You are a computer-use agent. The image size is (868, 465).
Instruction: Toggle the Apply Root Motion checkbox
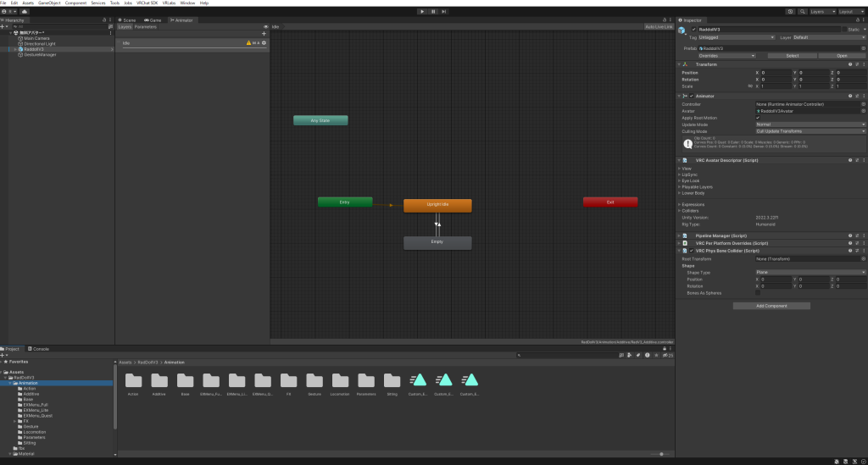758,118
